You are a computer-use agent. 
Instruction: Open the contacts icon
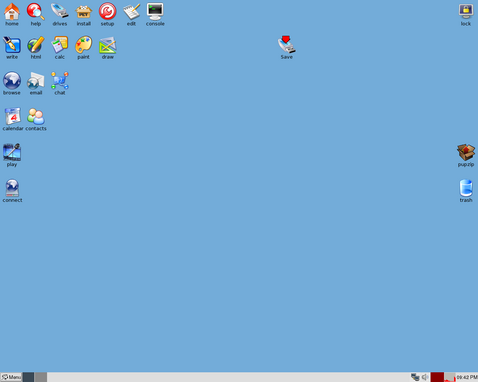(x=36, y=116)
